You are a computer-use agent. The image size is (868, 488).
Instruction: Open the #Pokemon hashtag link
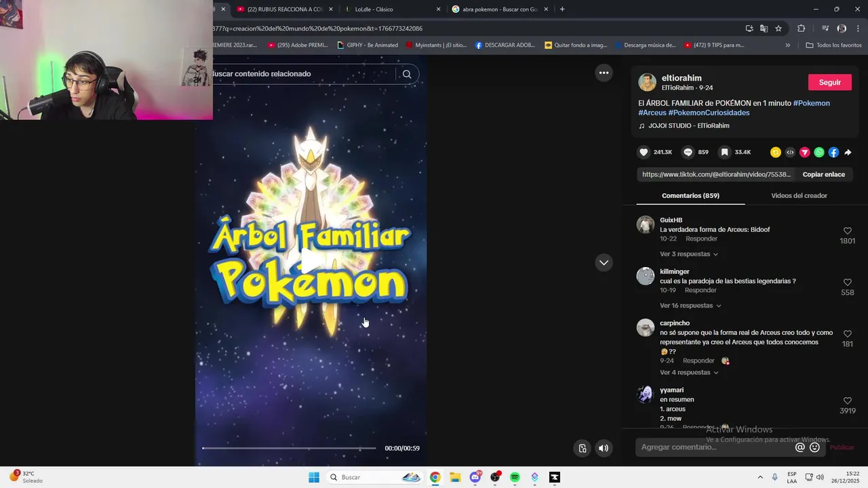coord(812,104)
